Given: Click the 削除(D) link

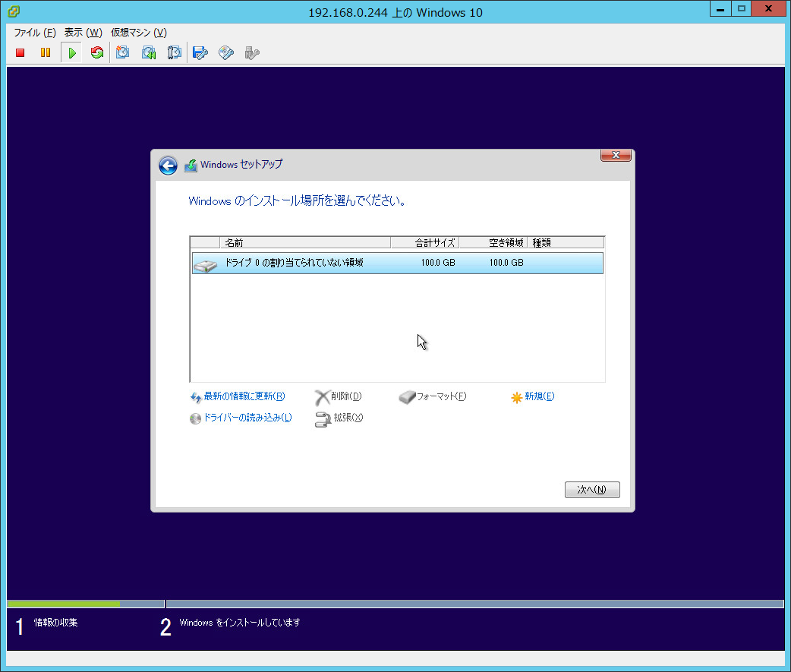Looking at the screenshot, I should click(346, 396).
